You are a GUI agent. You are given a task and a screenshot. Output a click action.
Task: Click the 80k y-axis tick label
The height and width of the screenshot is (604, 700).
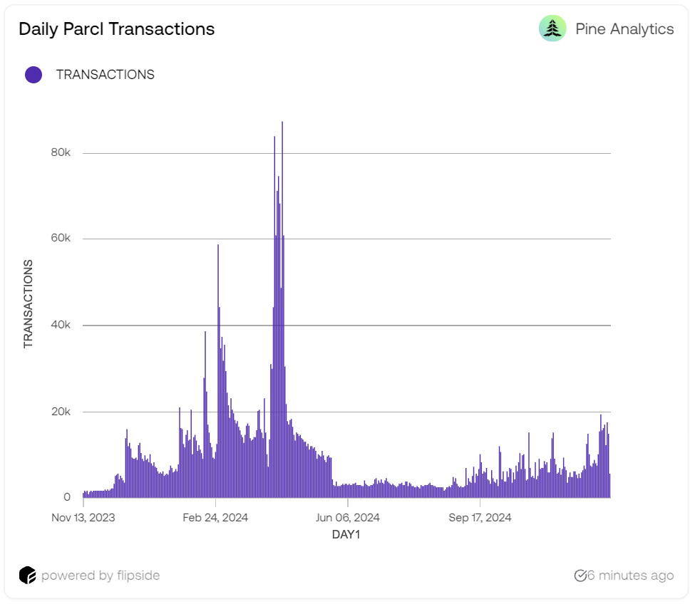pos(60,152)
